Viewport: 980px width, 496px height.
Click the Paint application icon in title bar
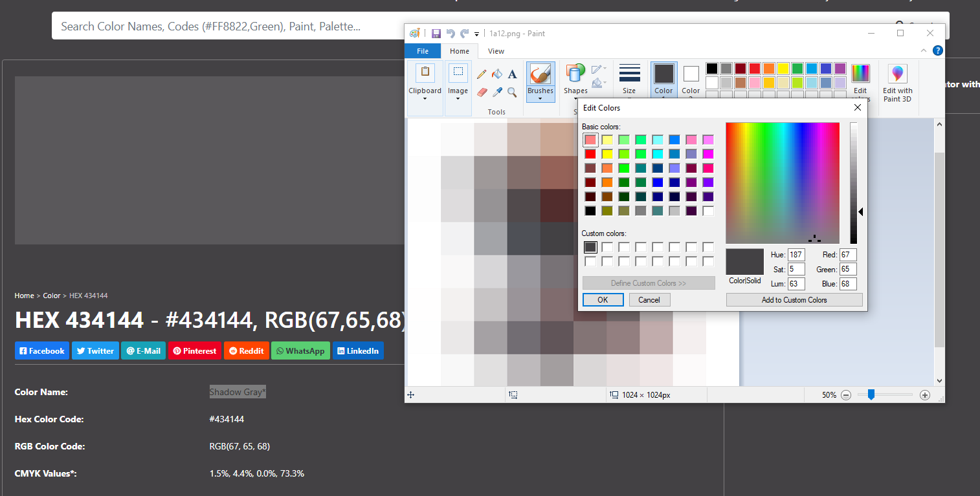click(415, 34)
